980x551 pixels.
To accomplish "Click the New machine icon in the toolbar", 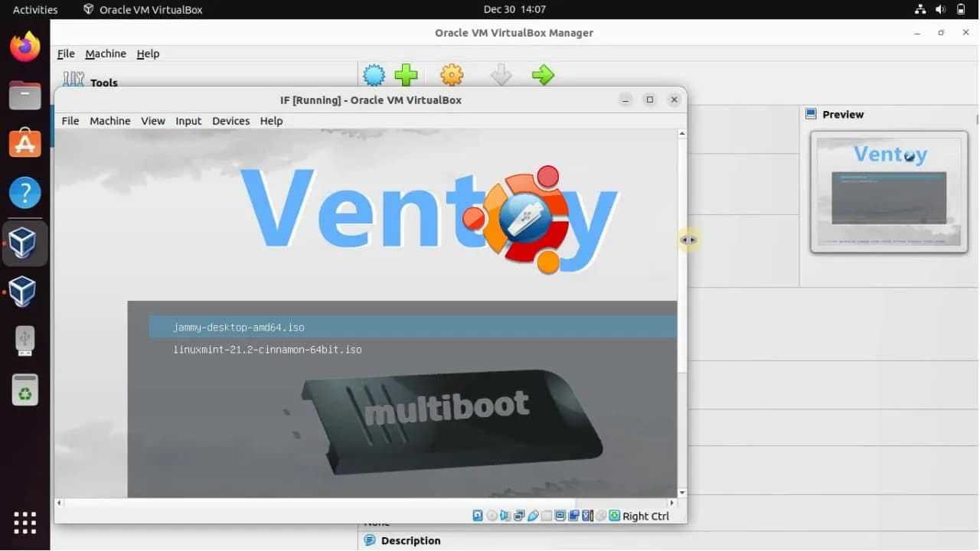I will point(374,74).
